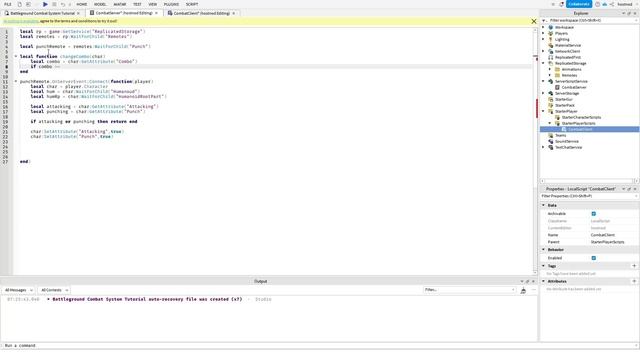Select StarterPack in Explorer
This screenshot has height=360, width=640.
(565, 105)
